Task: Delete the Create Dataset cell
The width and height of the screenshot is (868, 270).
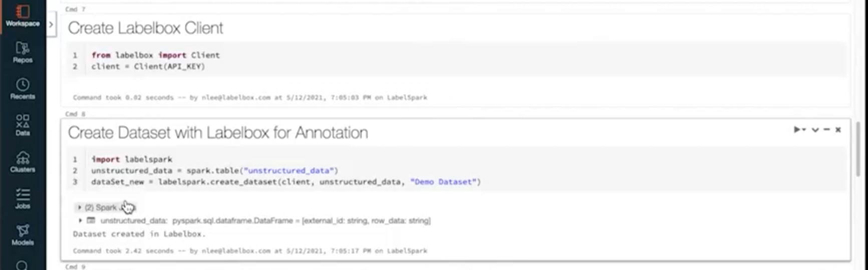Action: (838, 130)
